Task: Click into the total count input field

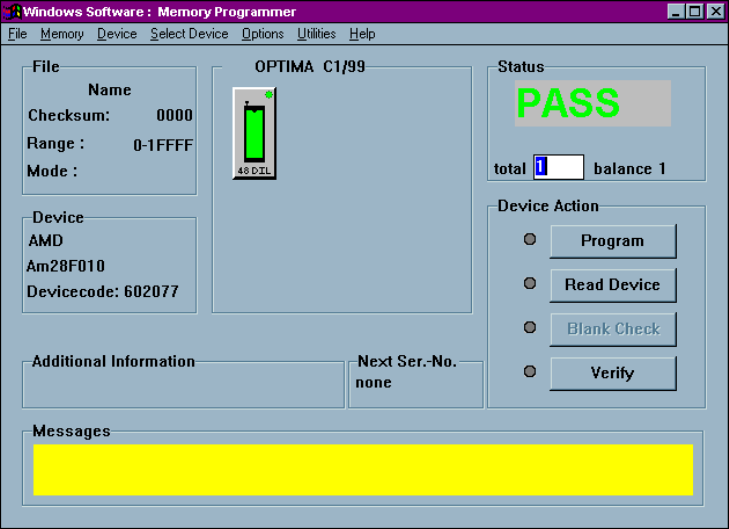Action: click(558, 167)
